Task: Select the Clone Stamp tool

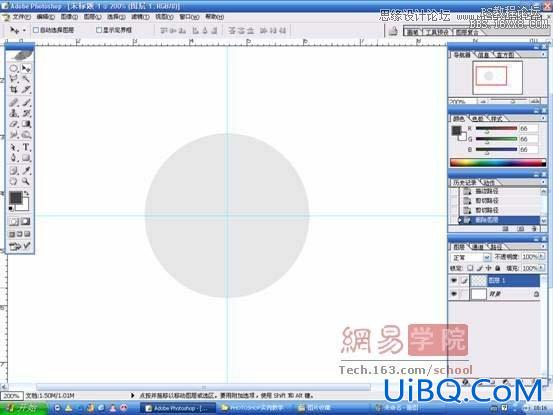Action: (14, 113)
